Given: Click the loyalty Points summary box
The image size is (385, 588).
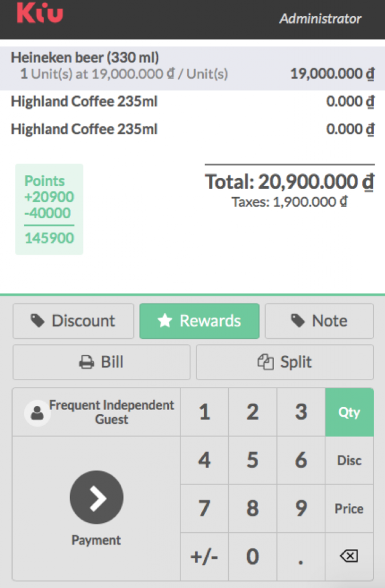Looking at the screenshot, I should [49, 209].
